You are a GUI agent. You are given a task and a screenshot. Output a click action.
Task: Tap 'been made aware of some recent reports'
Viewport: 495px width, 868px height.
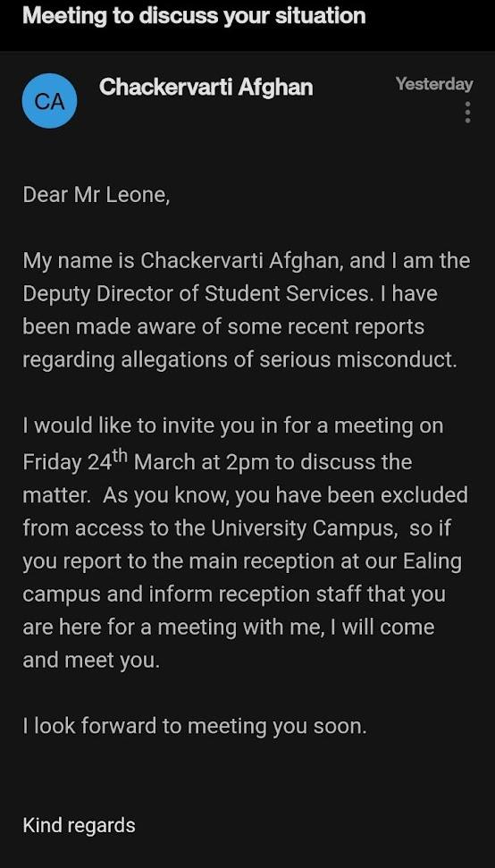click(x=222, y=326)
